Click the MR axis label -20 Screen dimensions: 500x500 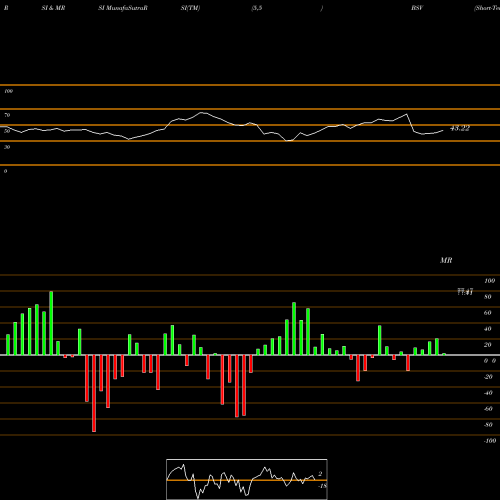click(488, 377)
